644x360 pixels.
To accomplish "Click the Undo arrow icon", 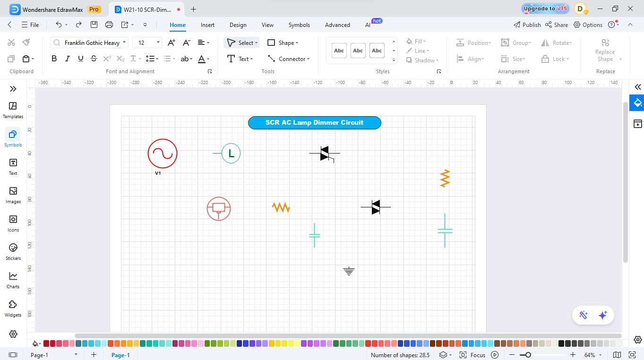I will [x=59, y=25].
